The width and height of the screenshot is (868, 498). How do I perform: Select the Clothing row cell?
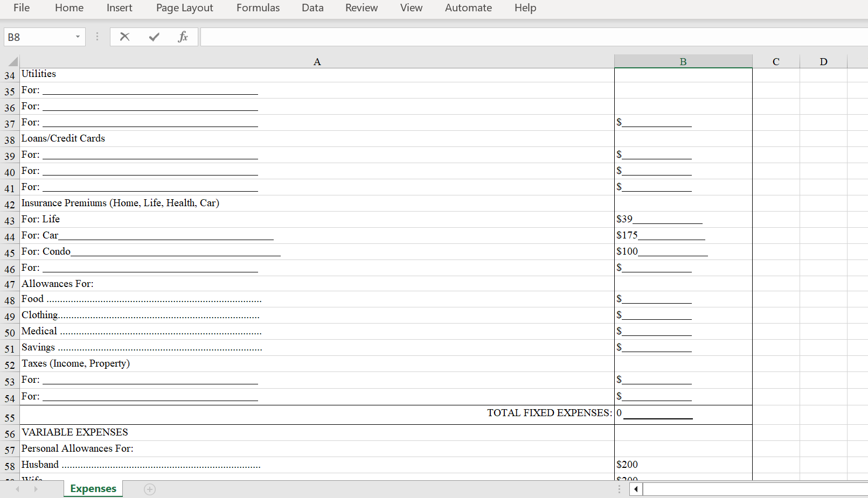coord(317,315)
